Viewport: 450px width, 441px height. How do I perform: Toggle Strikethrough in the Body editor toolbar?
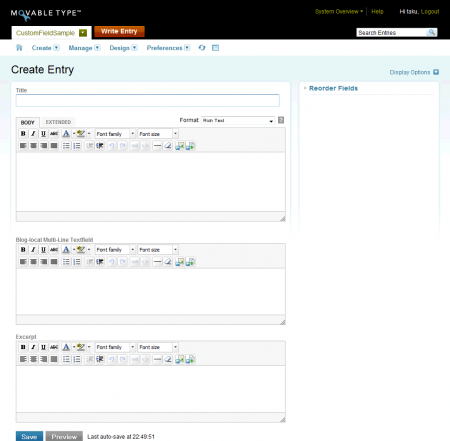coord(54,134)
